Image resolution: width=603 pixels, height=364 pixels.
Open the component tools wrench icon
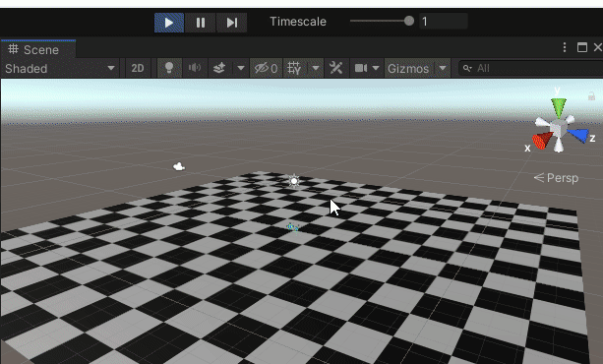tap(336, 68)
